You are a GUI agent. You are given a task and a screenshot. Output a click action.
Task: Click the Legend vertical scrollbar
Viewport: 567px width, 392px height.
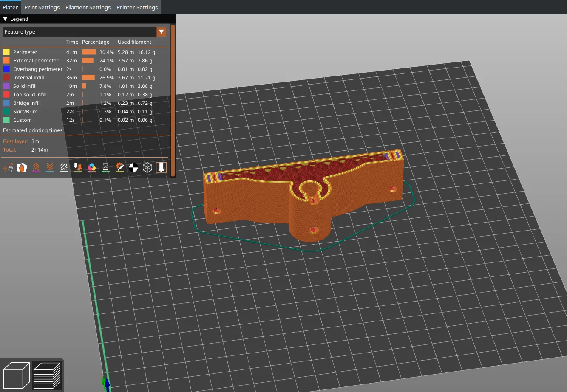pyautogui.click(x=173, y=100)
